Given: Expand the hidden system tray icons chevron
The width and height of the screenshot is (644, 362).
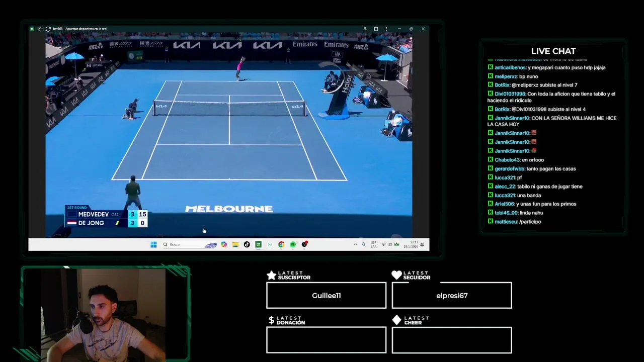Looking at the screenshot, I should pyautogui.click(x=355, y=245).
